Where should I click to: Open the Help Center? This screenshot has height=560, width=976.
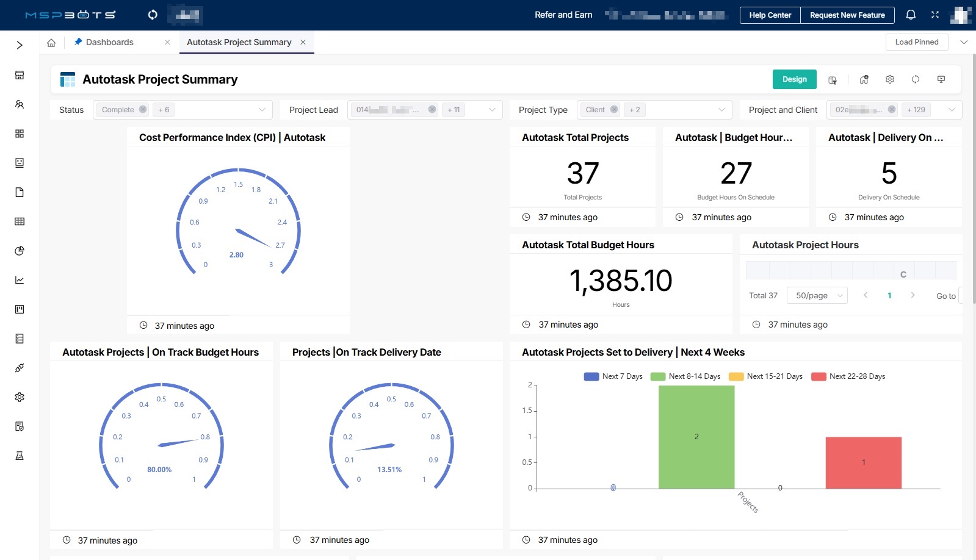pyautogui.click(x=770, y=15)
